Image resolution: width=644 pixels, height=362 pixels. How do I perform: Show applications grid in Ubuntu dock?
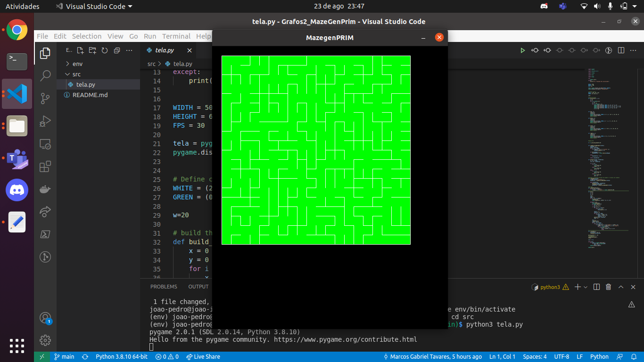coord(17,346)
